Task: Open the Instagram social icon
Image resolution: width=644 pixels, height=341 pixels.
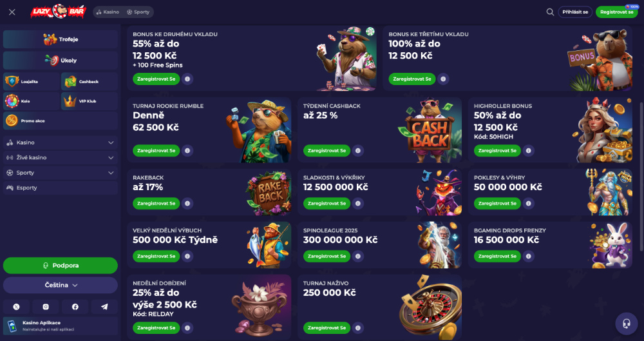Action: pyautogui.click(x=46, y=307)
